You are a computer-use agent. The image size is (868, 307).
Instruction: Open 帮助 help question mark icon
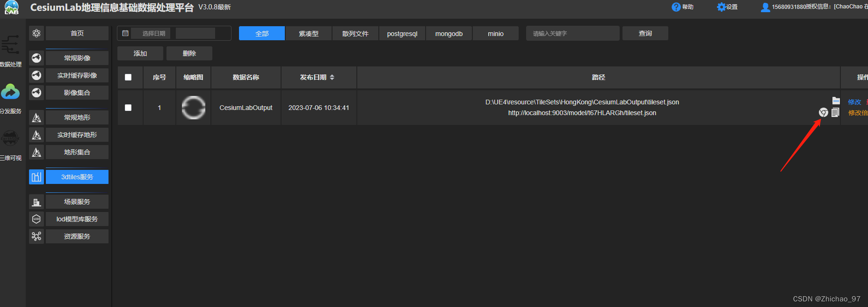[x=676, y=7]
